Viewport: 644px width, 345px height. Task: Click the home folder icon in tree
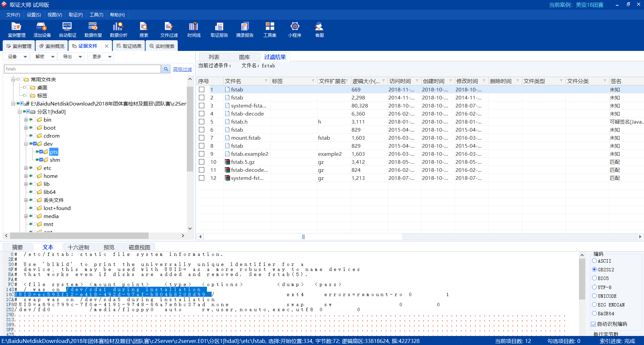pyautogui.click(x=39, y=176)
